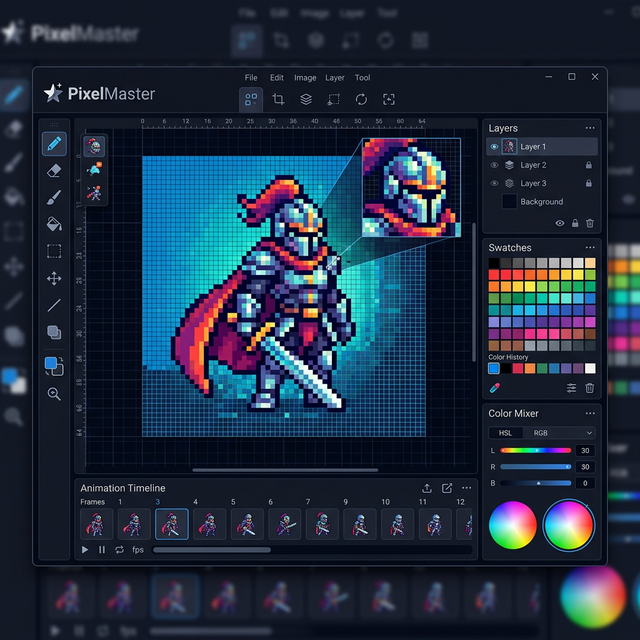Select the Paint Bucket fill tool
The width and height of the screenshot is (640, 640).
[x=54, y=224]
